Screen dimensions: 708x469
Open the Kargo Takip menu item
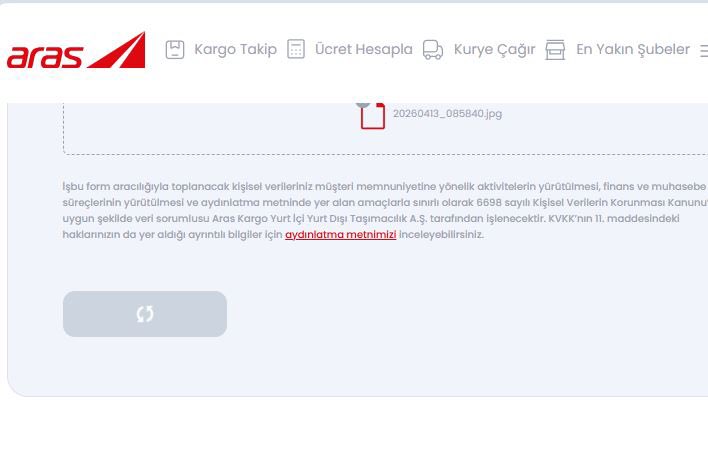(235, 49)
